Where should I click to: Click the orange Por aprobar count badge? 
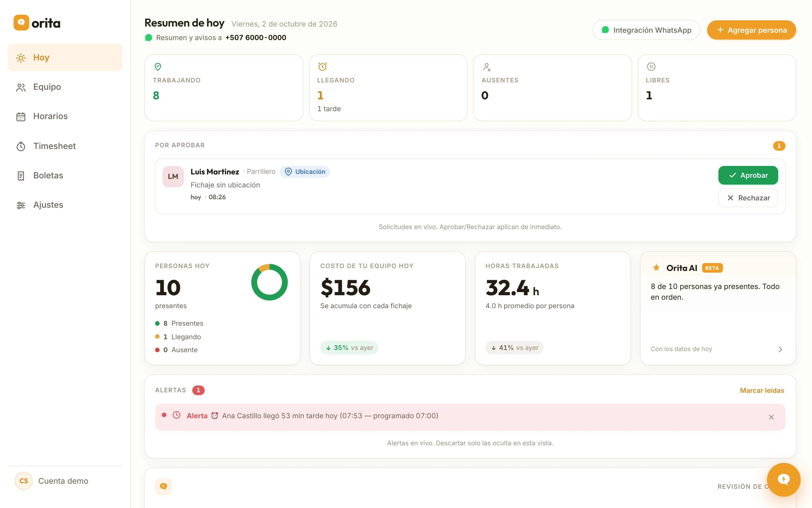779,146
